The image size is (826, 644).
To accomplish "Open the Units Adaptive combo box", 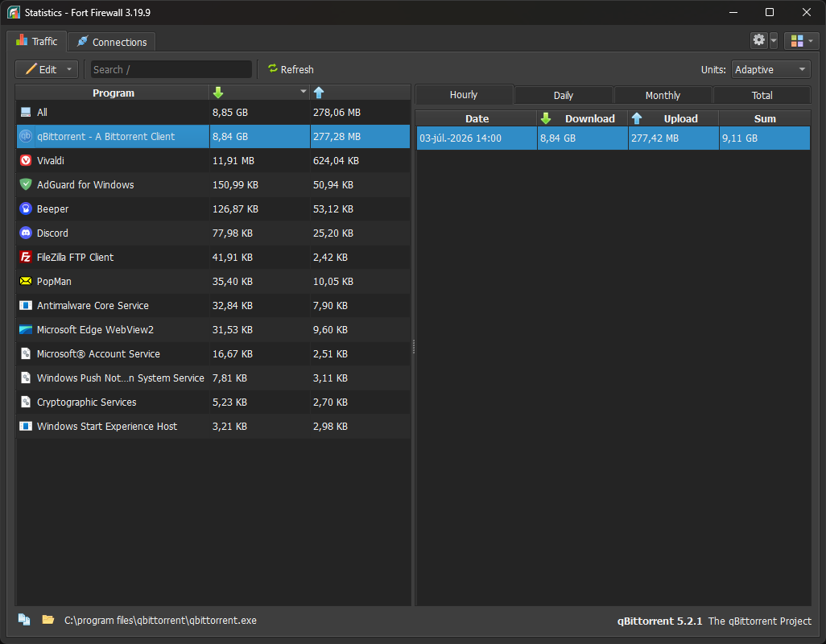I will [x=770, y=69].
